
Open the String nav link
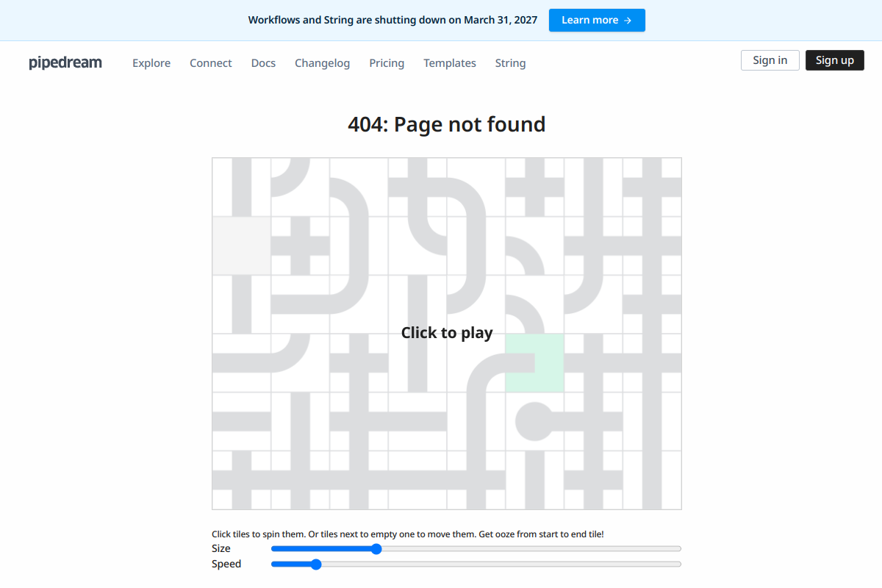coord(510,63)
